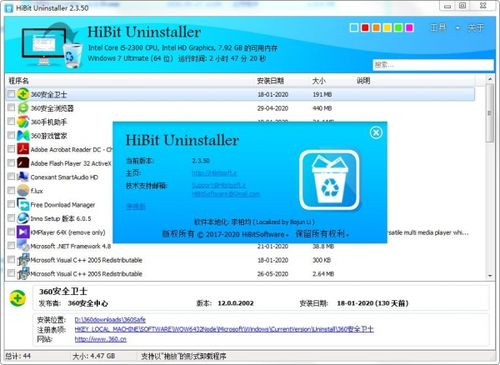Viewport: 500px width, 365px height.
Task: Click the search input field
Action: pos(433,65)
